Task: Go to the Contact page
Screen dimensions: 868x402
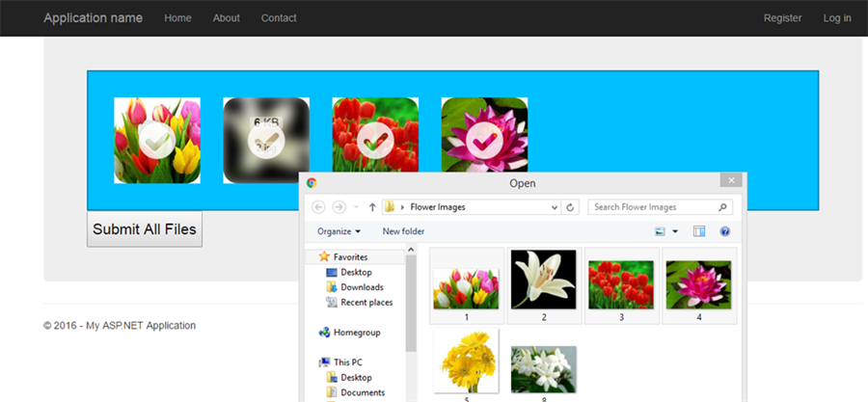Action: (279, 18)
